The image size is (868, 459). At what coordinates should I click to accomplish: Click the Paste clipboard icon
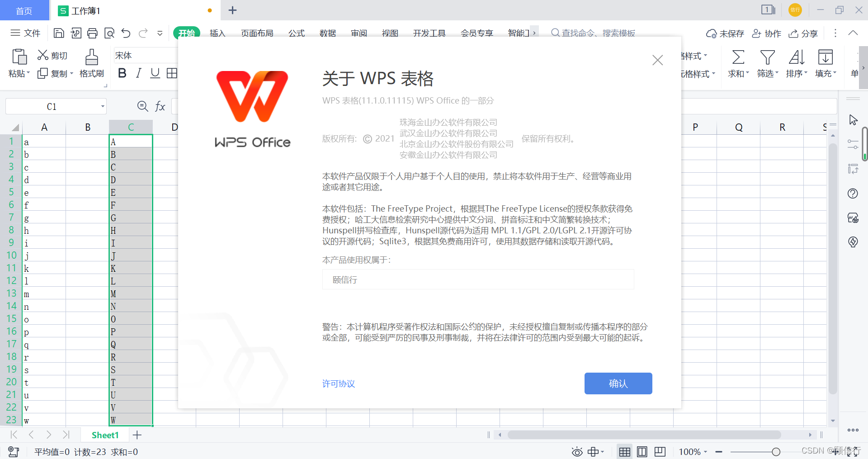point(19,57)
